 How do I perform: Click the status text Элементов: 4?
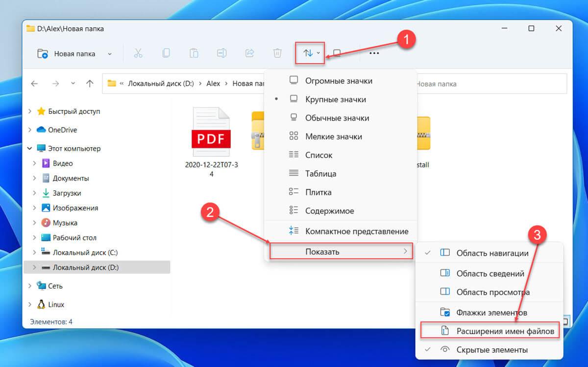[51, 322]
